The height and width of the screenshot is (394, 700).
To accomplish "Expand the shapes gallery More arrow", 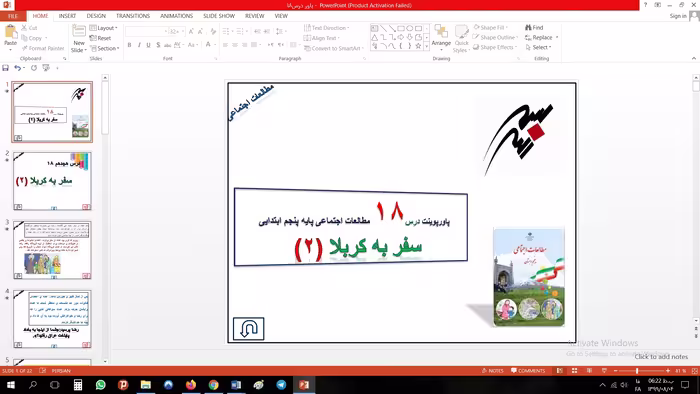I will click(426, 46).
